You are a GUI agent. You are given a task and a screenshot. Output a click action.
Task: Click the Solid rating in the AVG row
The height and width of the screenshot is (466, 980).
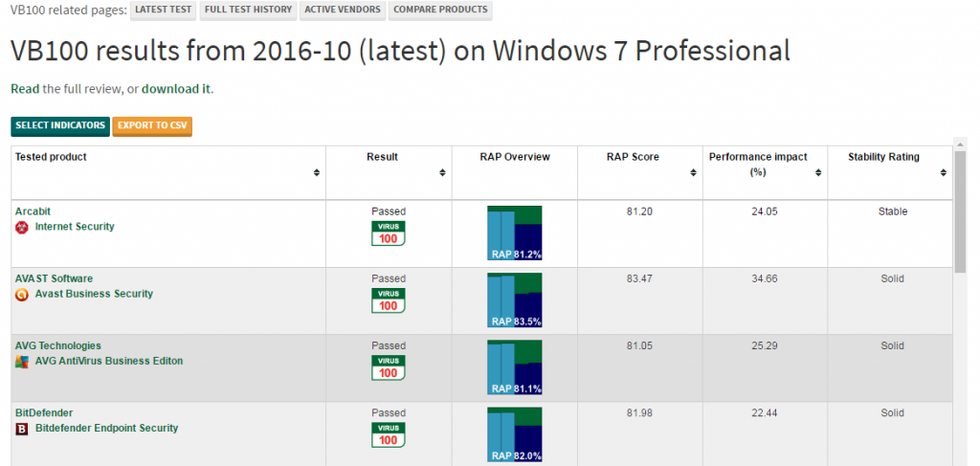[x=893, y=346]
